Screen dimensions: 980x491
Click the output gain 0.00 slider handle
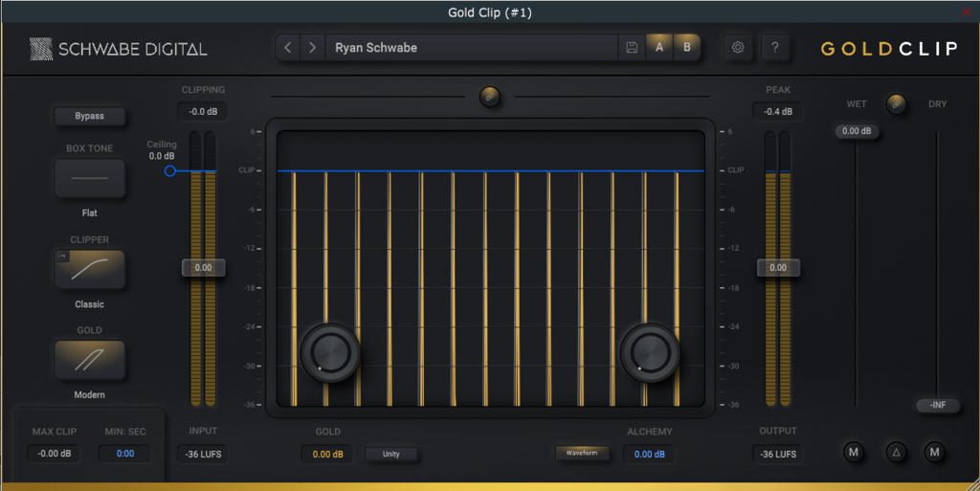(778, 267)
